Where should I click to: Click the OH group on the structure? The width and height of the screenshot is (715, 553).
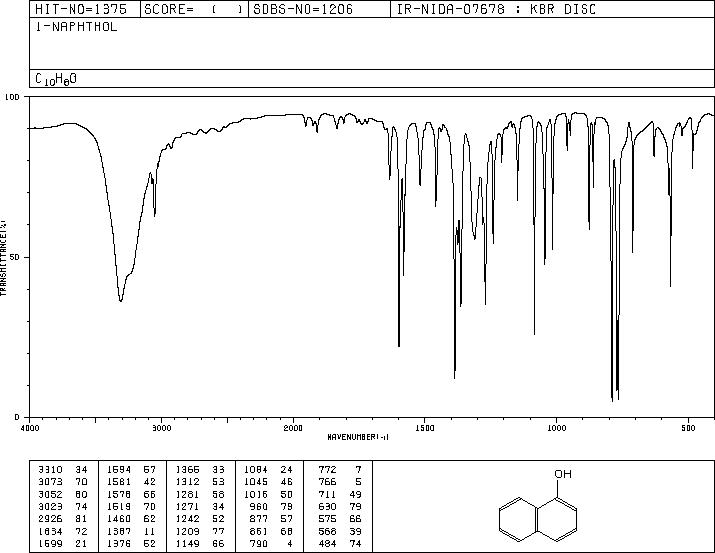coord(563,474)
